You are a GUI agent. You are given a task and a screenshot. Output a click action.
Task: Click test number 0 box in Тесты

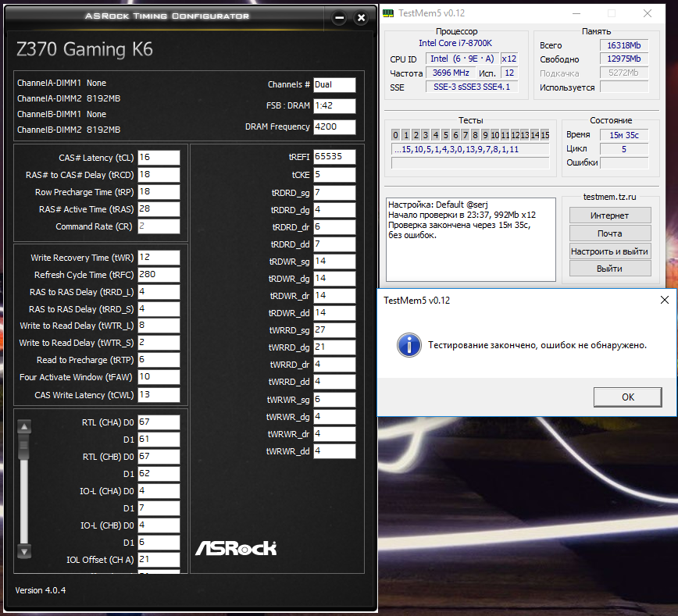pyautogui.click(x=396, y=135)
